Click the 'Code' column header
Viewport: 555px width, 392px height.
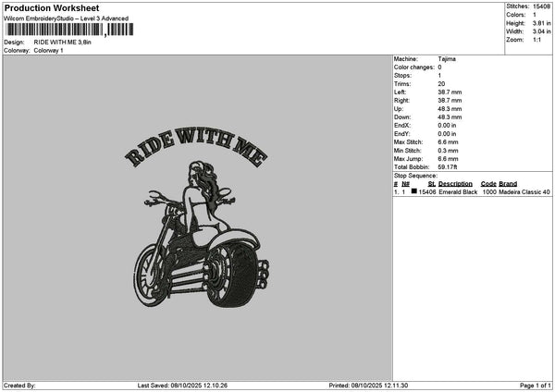point(488,184)
